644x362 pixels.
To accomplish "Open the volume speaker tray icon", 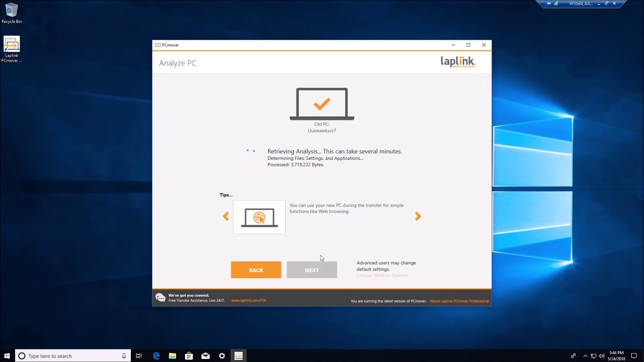I will (602, 356).
